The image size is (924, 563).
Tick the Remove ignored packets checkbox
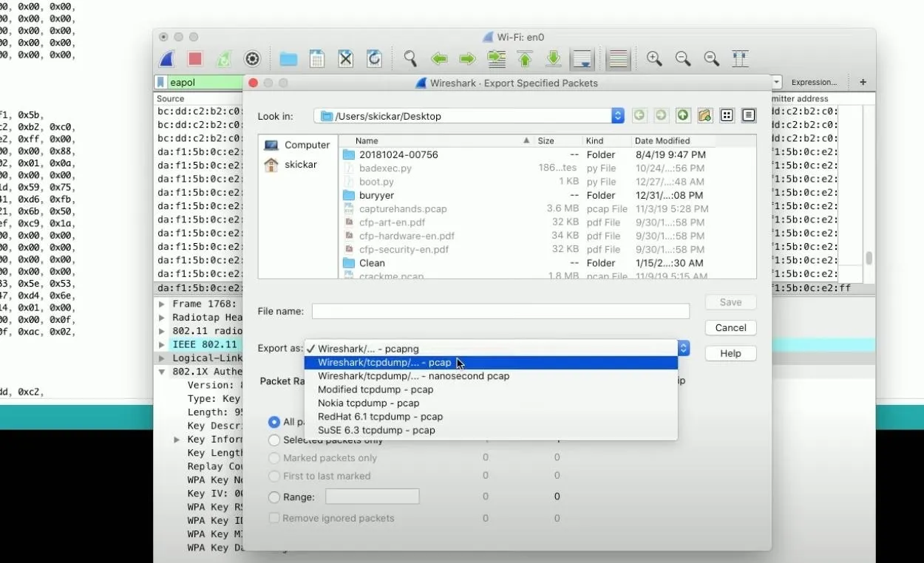[274, 518]
